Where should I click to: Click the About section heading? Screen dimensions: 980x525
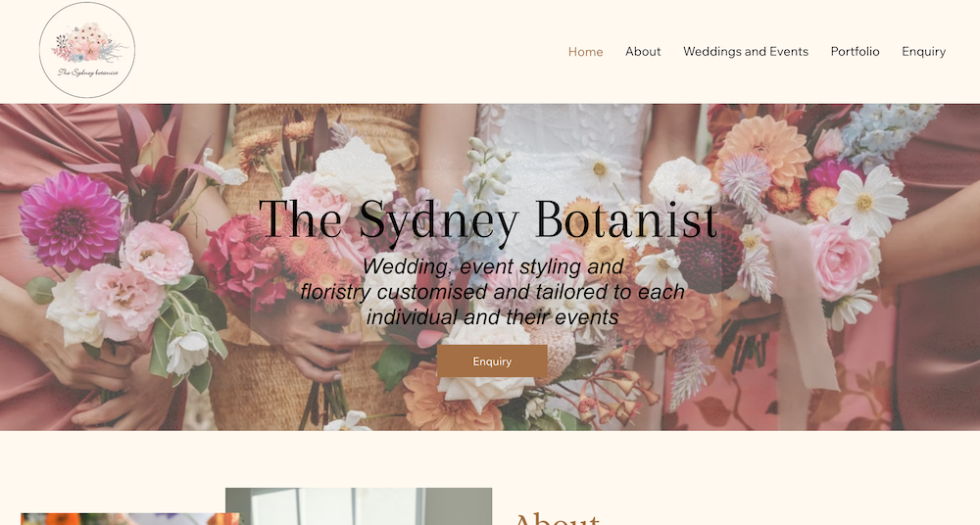(557, 519)
